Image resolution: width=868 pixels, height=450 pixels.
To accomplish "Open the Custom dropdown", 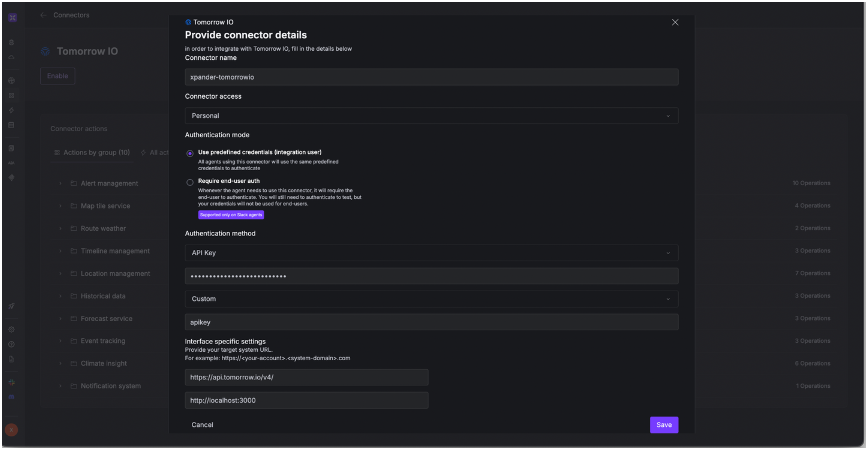I will (x=431, y=299).
